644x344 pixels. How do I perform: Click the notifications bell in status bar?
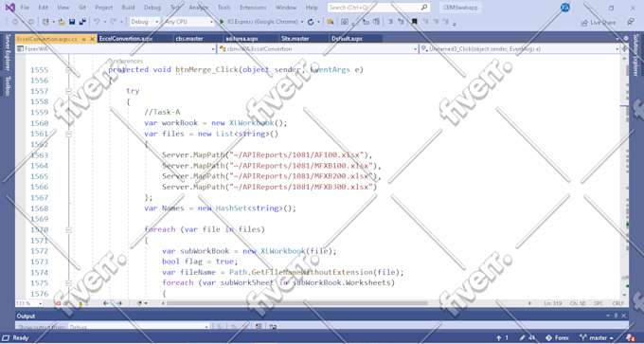point(631,337)
